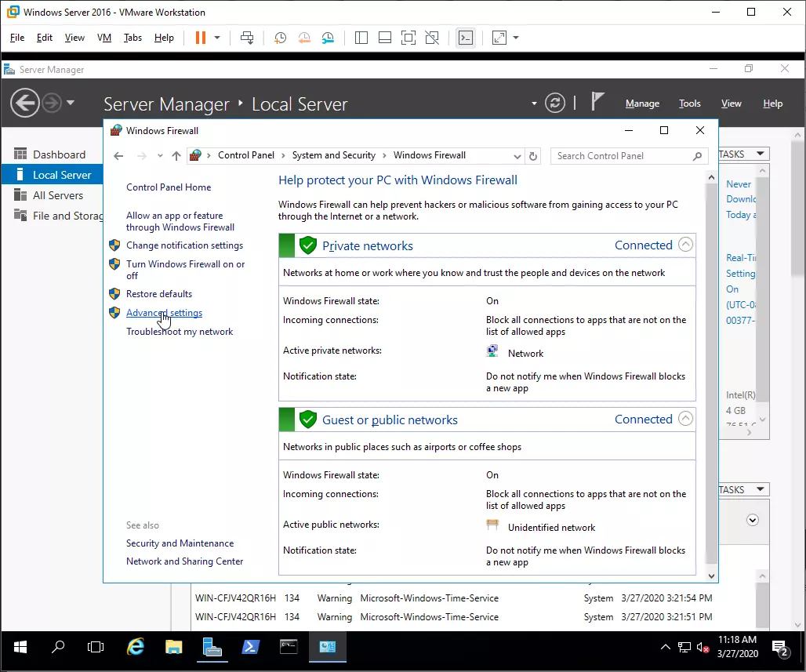Open VMware power options dropdown arrow
The image size is (806, 672).
217,38
